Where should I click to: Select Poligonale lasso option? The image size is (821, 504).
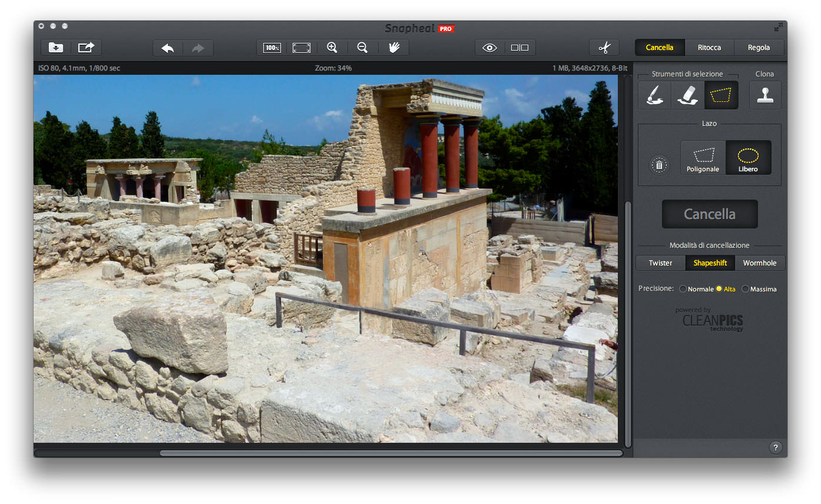click(x=703, y=158)
